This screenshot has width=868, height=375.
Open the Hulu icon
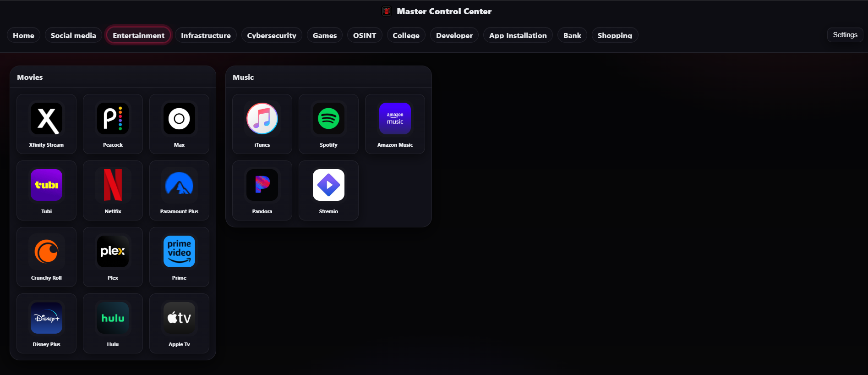point(113,318)
